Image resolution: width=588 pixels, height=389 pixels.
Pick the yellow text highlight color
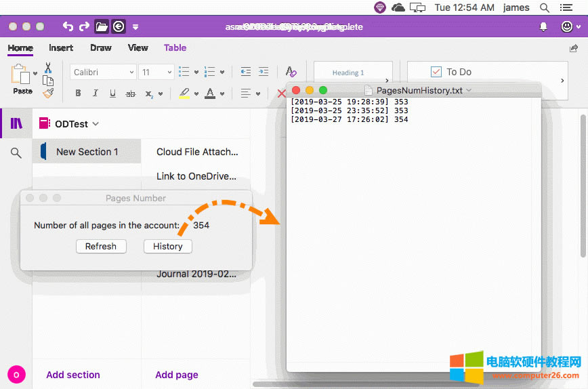click(x=184, y=94)
